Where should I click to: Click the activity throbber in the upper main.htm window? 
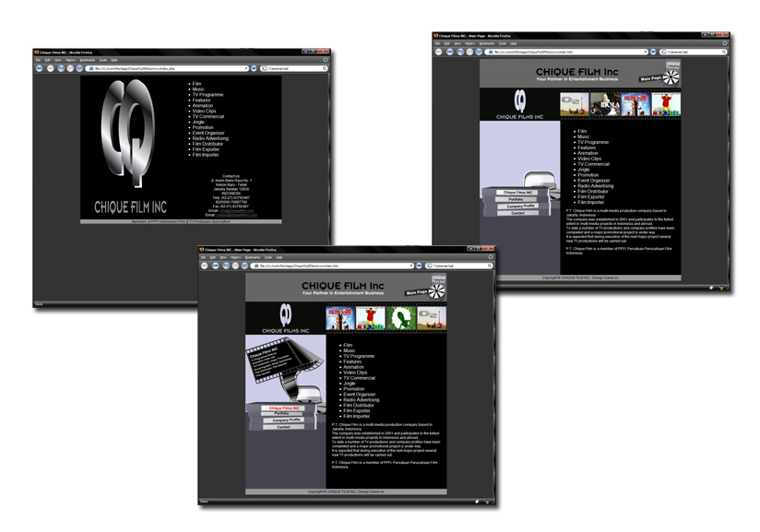[x=725, y=43]
